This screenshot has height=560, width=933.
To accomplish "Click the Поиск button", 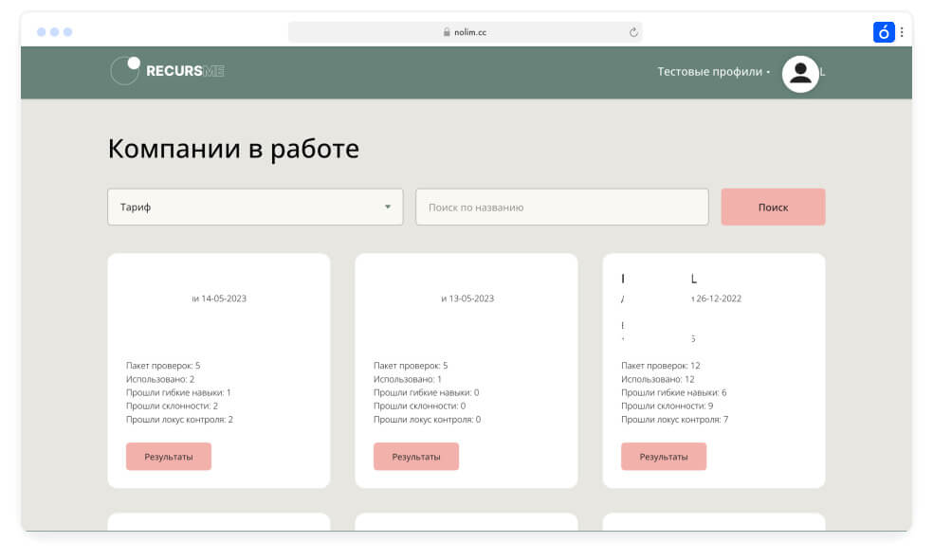I will pyautogui.click(x=773, y=207).
